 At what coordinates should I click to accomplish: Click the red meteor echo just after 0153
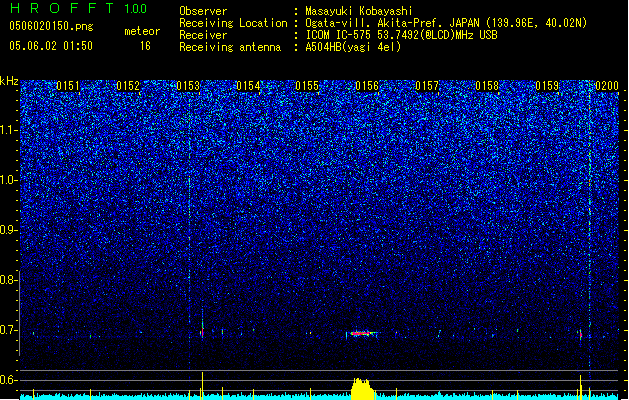(202, 332)
